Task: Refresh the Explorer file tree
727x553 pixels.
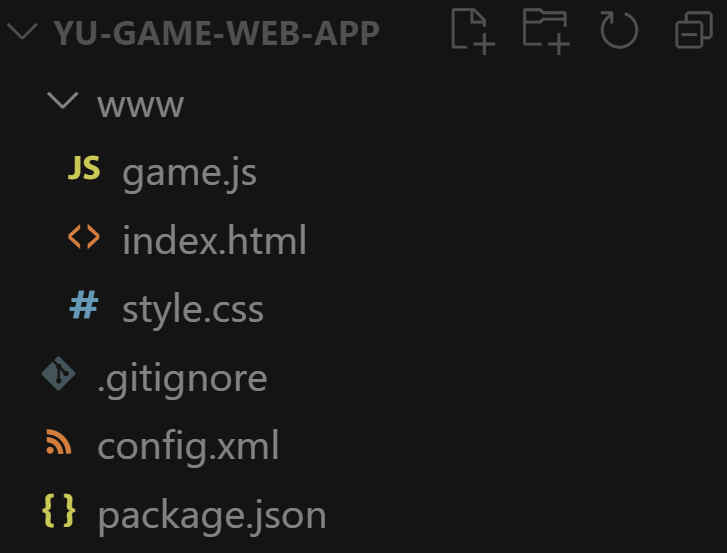Action: coord(619,31)
